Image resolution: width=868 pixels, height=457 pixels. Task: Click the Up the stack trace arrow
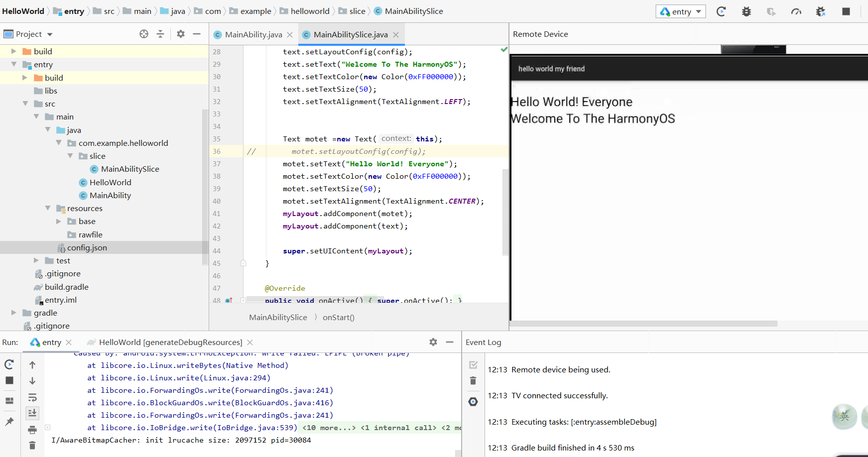32,365
